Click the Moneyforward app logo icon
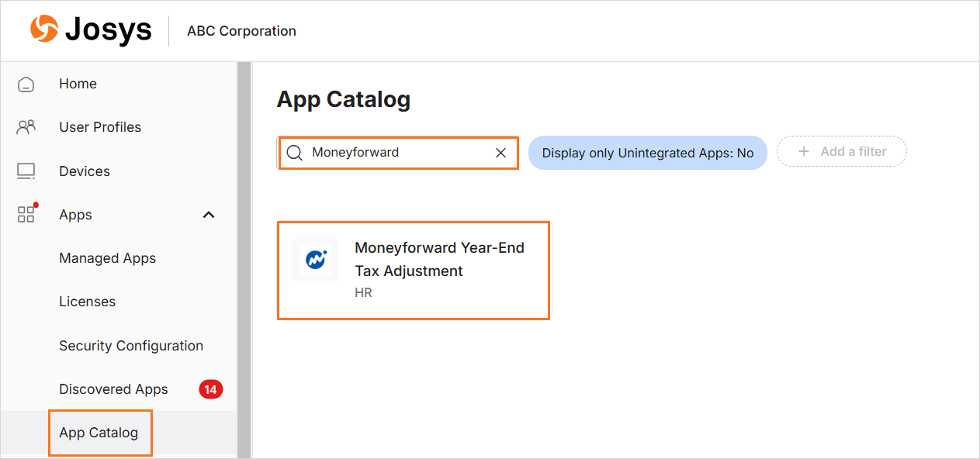The height and width of the screenshot is (459, 980). click(x=316, y=260)
